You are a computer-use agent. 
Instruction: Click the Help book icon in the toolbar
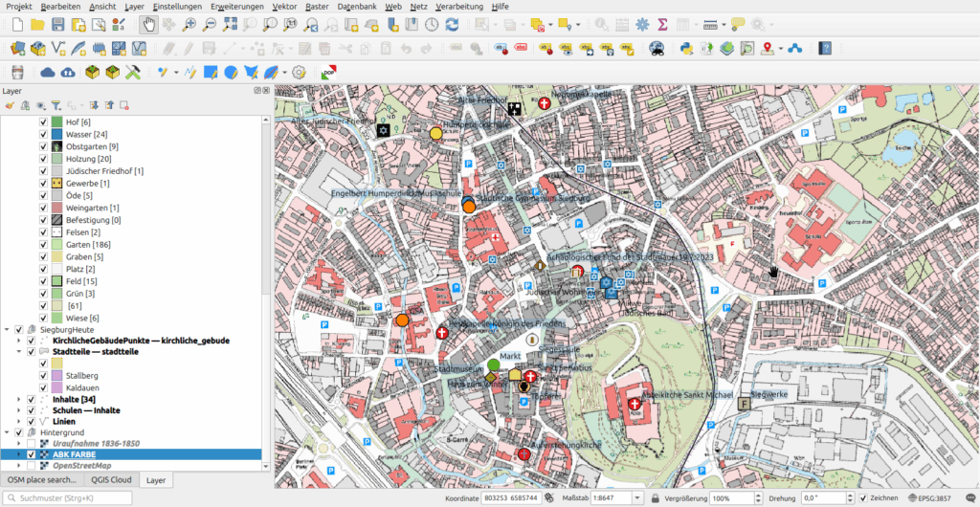point(825,48)
